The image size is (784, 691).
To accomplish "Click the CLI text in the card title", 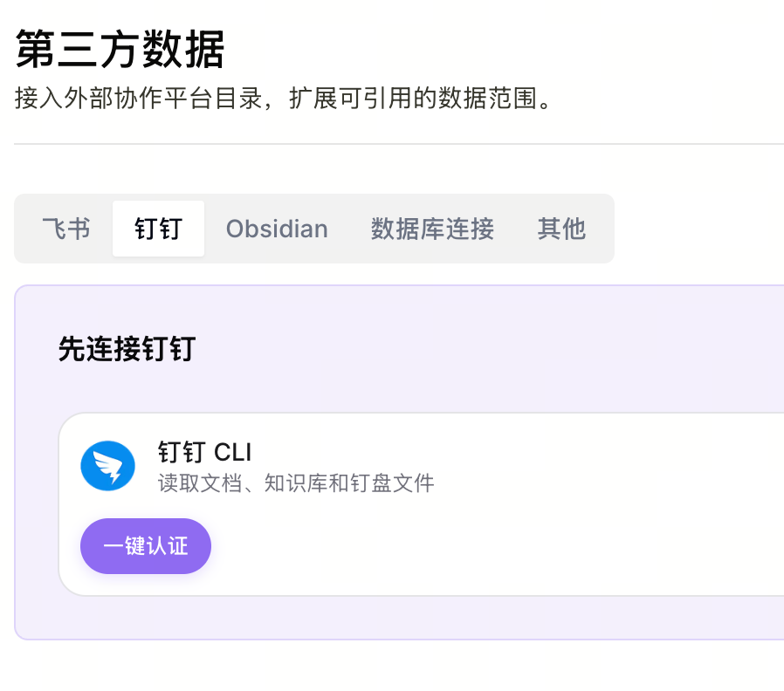I will pos(232,452).
